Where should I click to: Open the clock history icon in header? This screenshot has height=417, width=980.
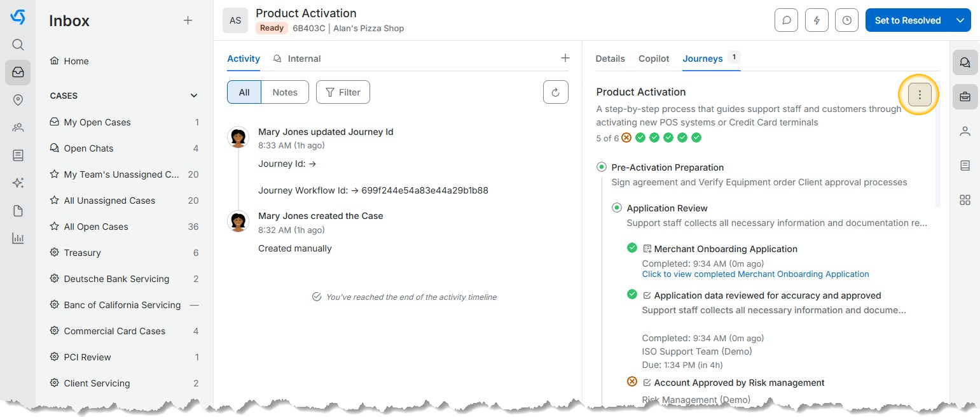point(846,20)
